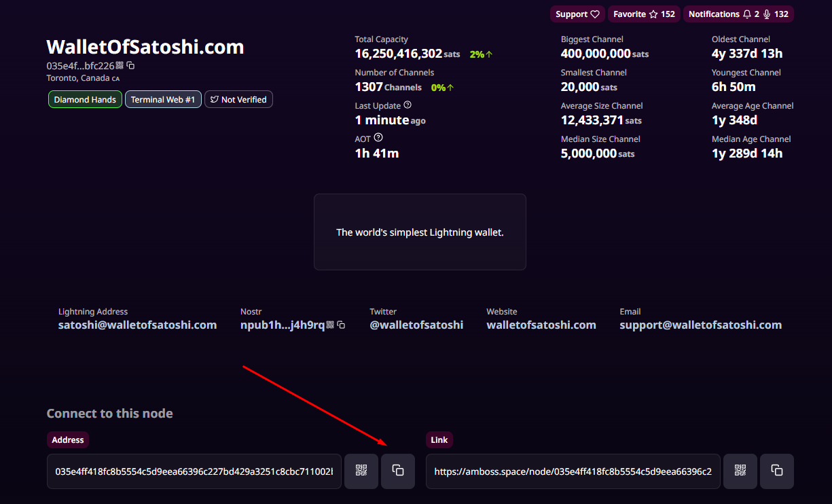Click Median Age Channel value 1y 289d 14h
832x504 pixels.
[x=747, y=154]
